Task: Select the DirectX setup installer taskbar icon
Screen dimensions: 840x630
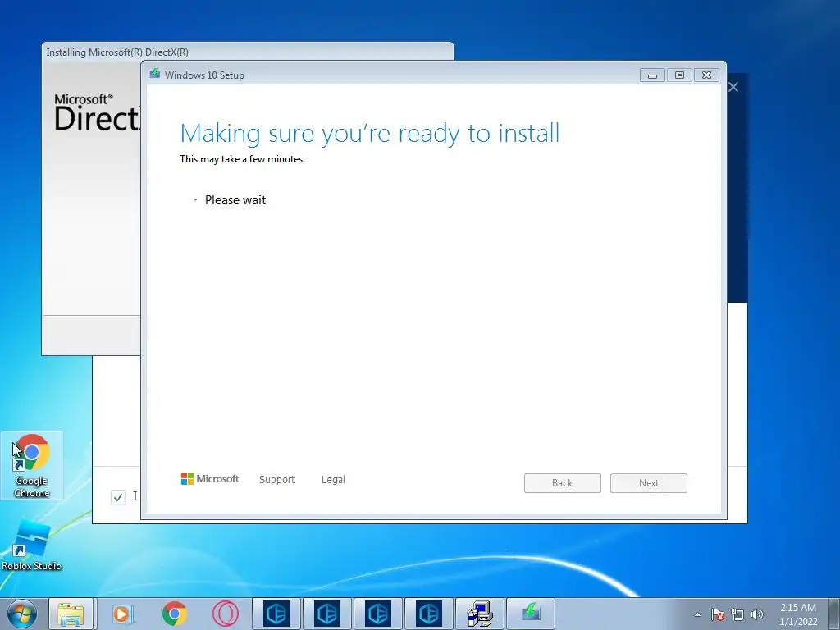Action: coord(479,614)
